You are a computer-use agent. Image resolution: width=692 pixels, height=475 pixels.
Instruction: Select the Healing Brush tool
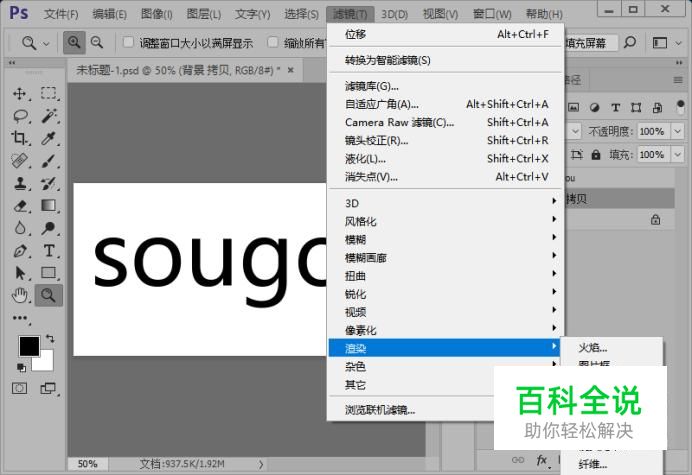pyautogui.click(x=20, y=161)
